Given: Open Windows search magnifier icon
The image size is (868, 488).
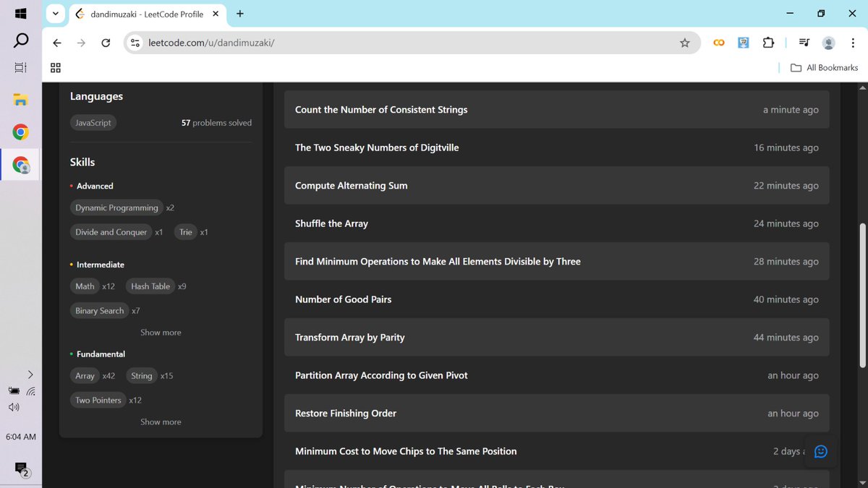Looking at the screenshot, I should pos(21,40).
